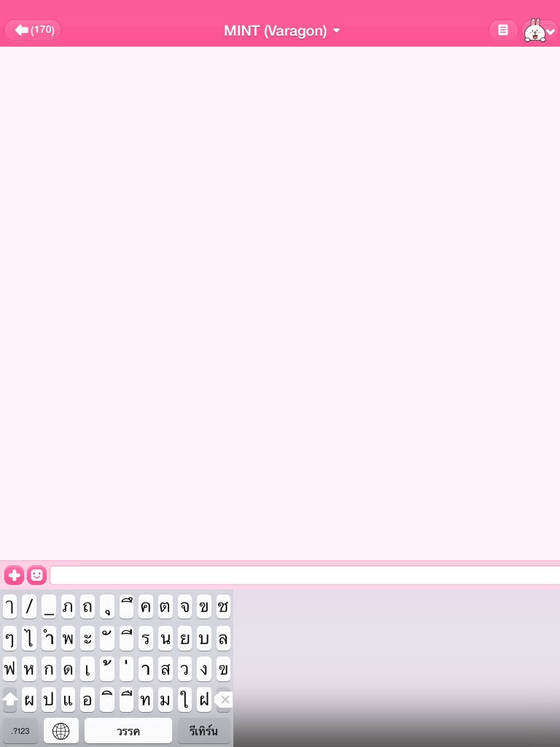Tap the ง key
Image resolution: width=560 pixels, height=747 pixels.
point(204,669)
